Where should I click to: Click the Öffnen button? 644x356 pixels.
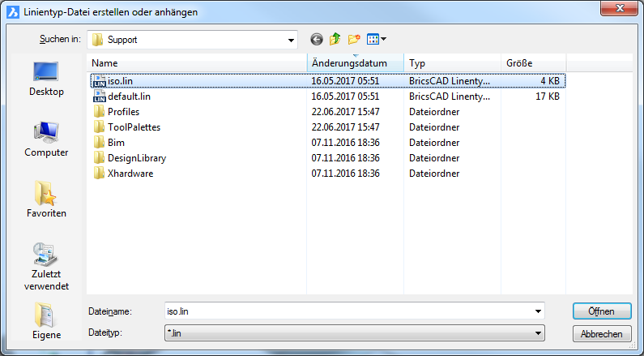point(601,311)
